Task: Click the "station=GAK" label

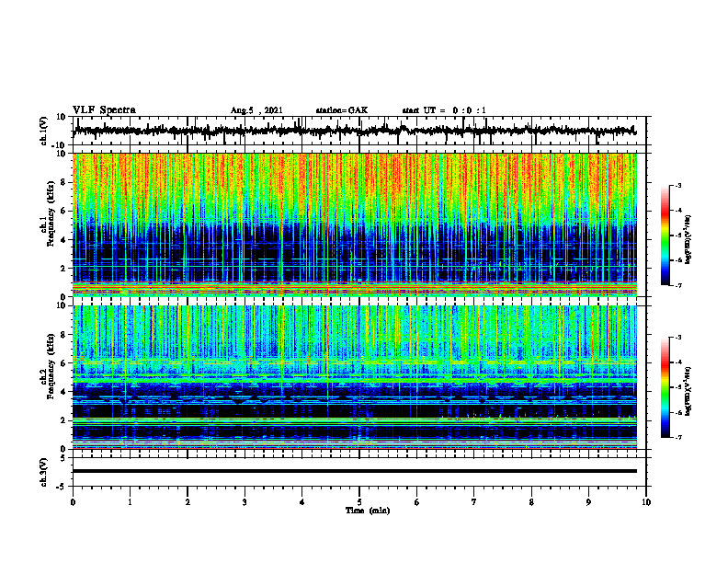Action: point(342,110)
